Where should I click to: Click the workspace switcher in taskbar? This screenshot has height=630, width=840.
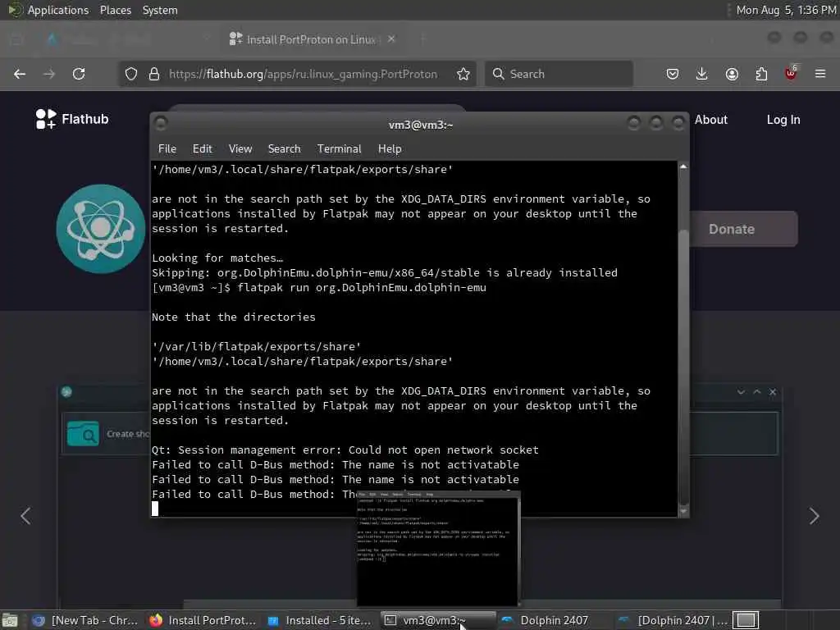point(746,620)
